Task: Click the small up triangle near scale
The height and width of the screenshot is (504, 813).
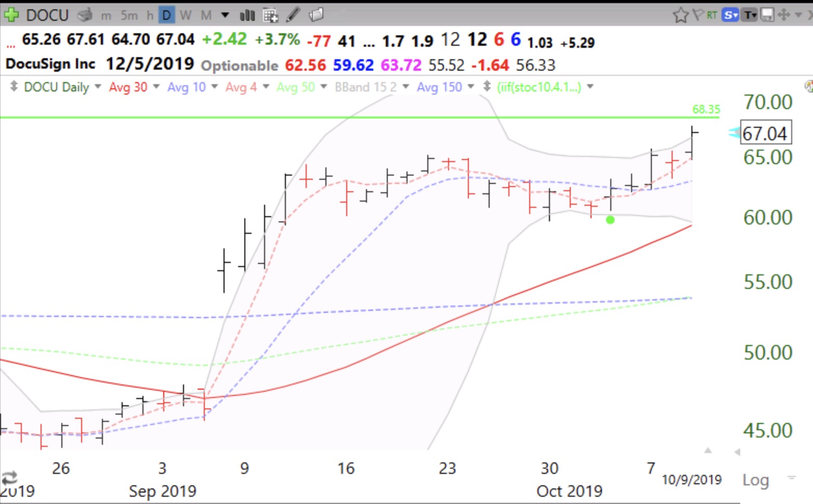Action: point(707,450)
